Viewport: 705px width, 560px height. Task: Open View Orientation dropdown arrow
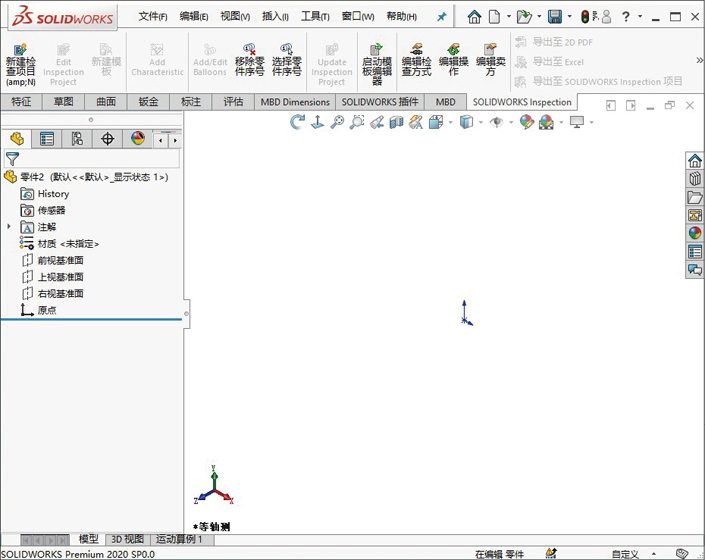[x=451, y=122]
